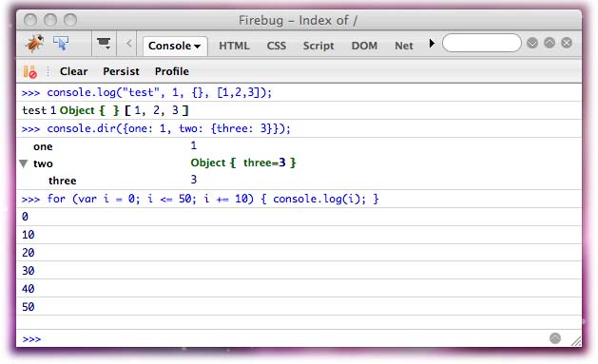This screenshot has height=364, width=598.
Task: Toggle the break on all errors icon
Action: [x=30, y=71]
